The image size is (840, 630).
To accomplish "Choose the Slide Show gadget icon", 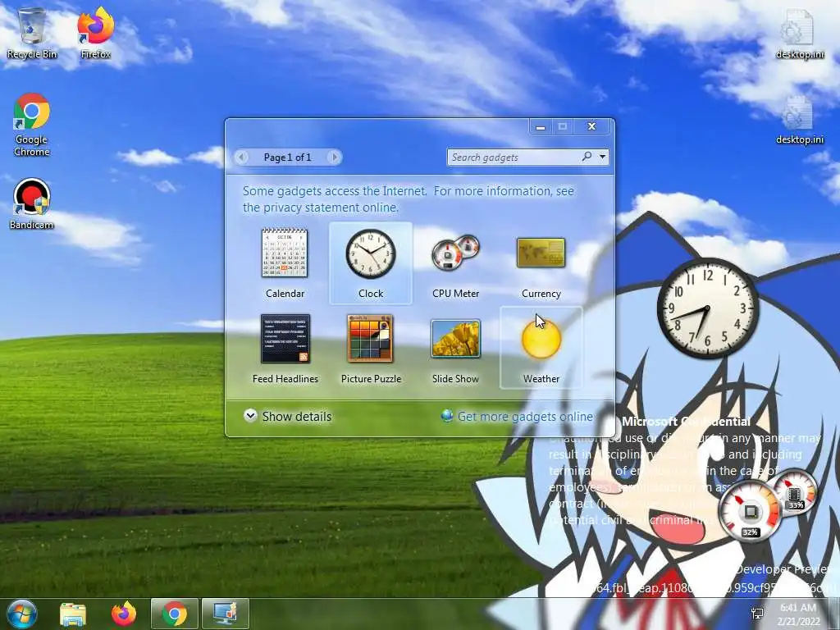I will tap(455, 339).
